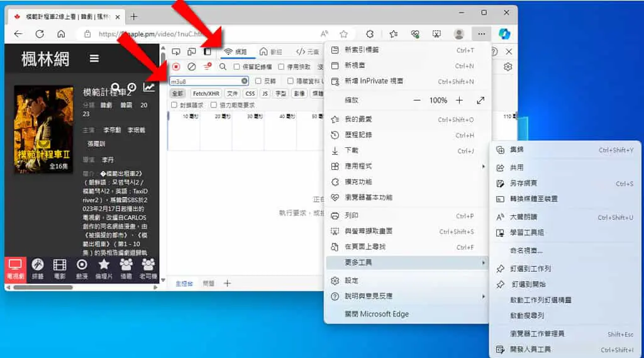Open the Edge favorites star toolbar icon
This screenshot has height=358, width=644.
click(x=394, y=34)
